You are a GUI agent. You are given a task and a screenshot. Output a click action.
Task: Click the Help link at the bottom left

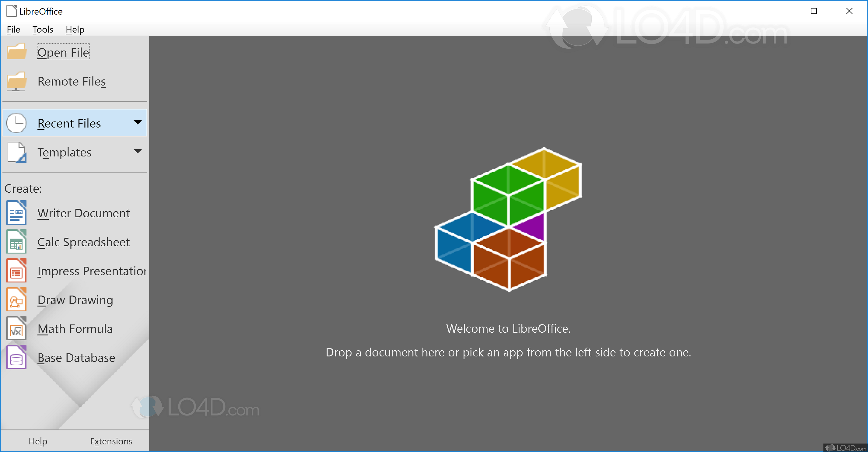coord(38,441)
